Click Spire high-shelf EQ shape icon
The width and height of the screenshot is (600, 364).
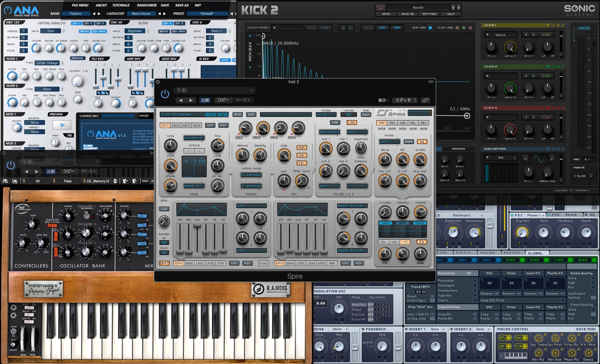coord(405,242)
